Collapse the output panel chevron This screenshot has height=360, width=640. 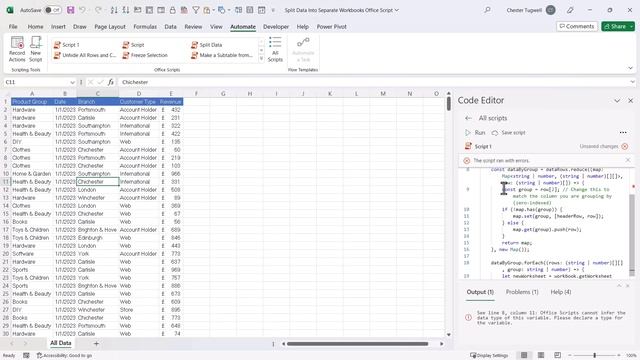(x=619, y=286)
